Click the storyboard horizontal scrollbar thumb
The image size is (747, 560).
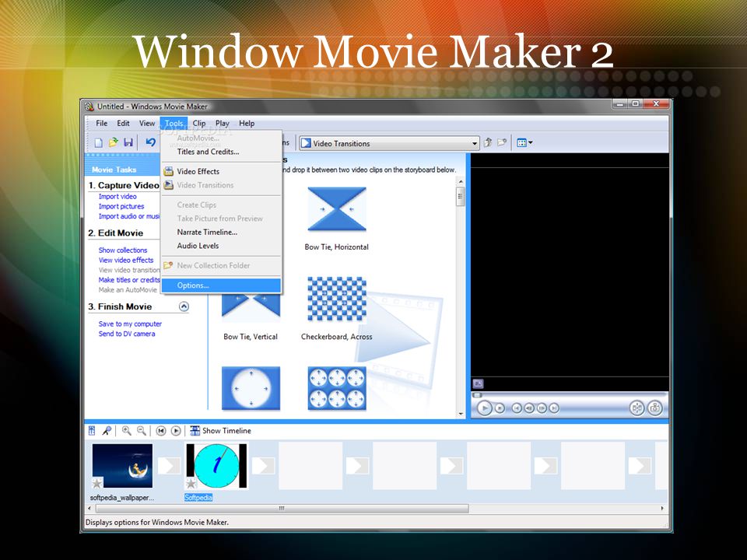click(x=282, y=508)
